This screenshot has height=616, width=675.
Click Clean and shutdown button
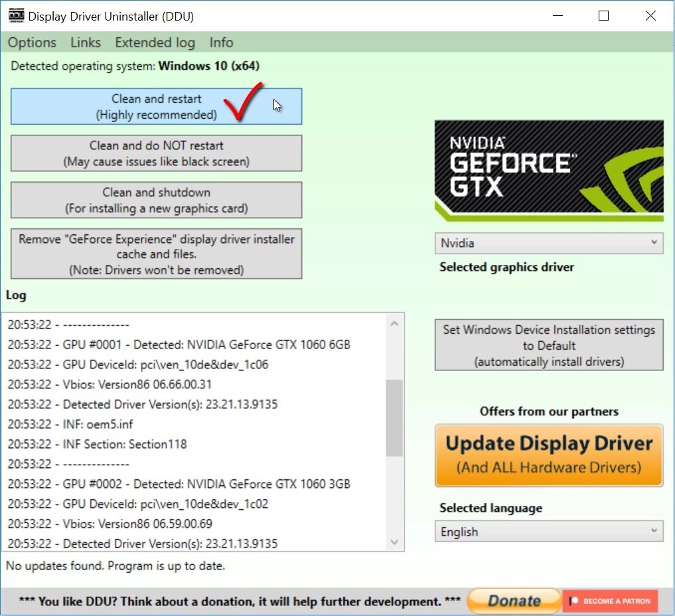coord(156,200)
